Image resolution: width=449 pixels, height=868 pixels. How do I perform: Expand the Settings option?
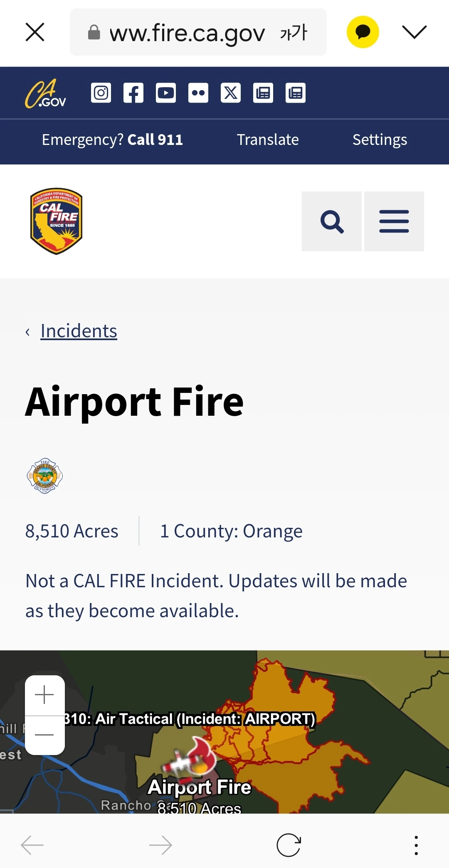click(380, 140)
